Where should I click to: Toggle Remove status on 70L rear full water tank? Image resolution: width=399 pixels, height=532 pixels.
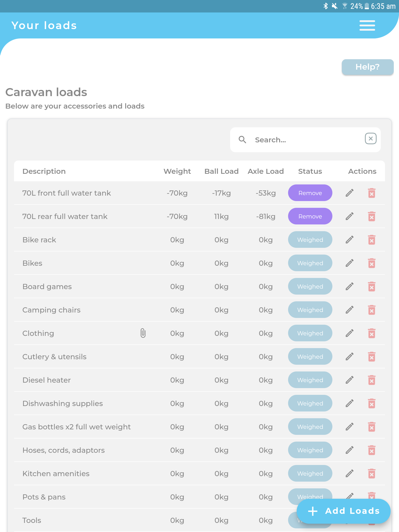(310, 216)
